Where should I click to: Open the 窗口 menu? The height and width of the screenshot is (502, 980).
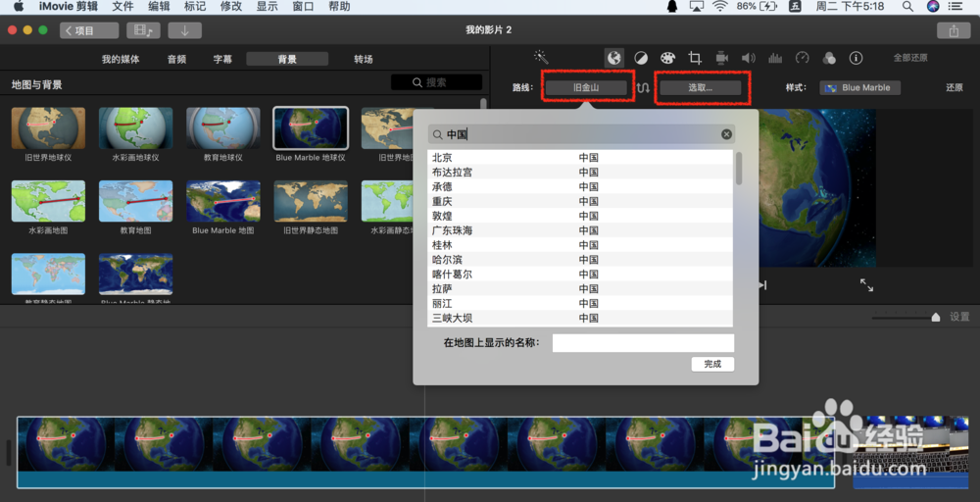pyautogui.click(x=303, y=6)
